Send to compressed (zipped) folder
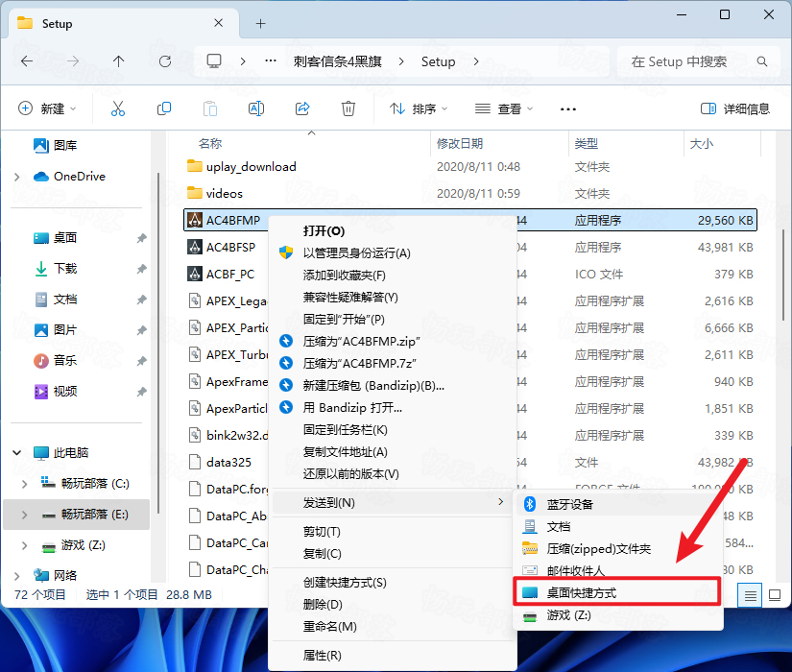This screenshot has height=672, width=792. tap(617, 549)
